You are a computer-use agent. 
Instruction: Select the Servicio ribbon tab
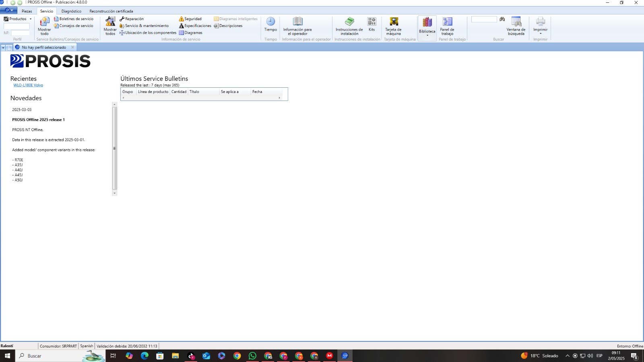point(47,11)
